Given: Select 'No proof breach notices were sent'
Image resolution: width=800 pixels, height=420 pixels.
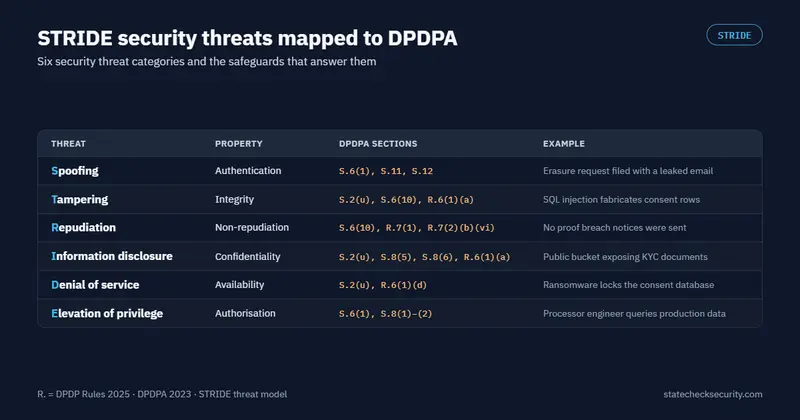Looking at the screenshot, I should pos(615,228).
